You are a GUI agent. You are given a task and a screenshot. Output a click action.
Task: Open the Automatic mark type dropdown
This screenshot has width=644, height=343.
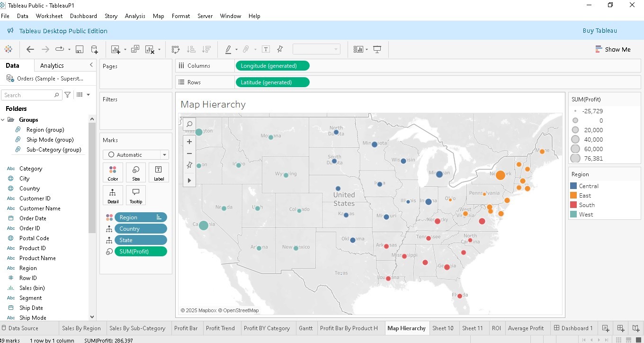163,154
